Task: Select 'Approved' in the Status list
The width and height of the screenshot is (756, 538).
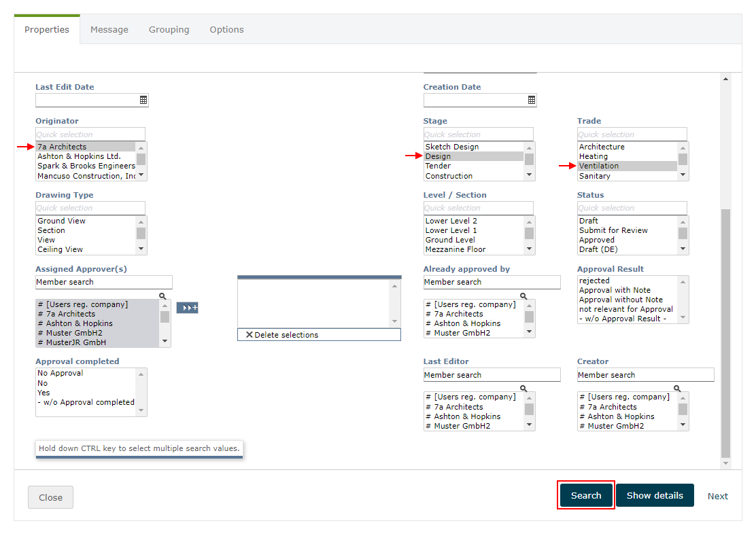Action: (x=597, y=240)
